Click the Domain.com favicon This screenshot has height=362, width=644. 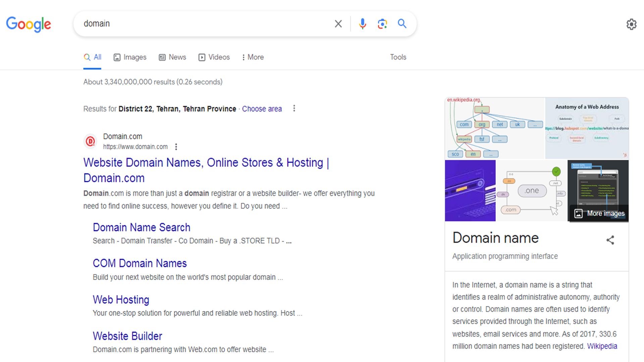90,141
